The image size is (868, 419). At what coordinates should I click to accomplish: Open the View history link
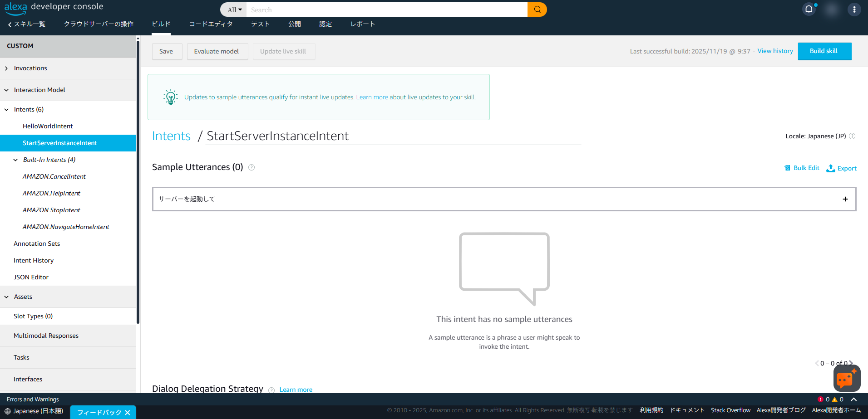774,51
